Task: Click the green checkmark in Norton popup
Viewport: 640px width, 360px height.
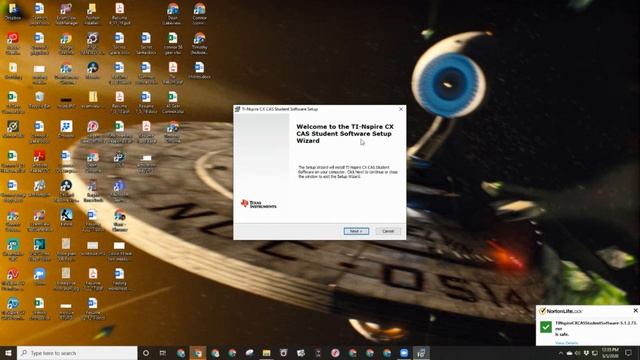Action: coord(546,327)
